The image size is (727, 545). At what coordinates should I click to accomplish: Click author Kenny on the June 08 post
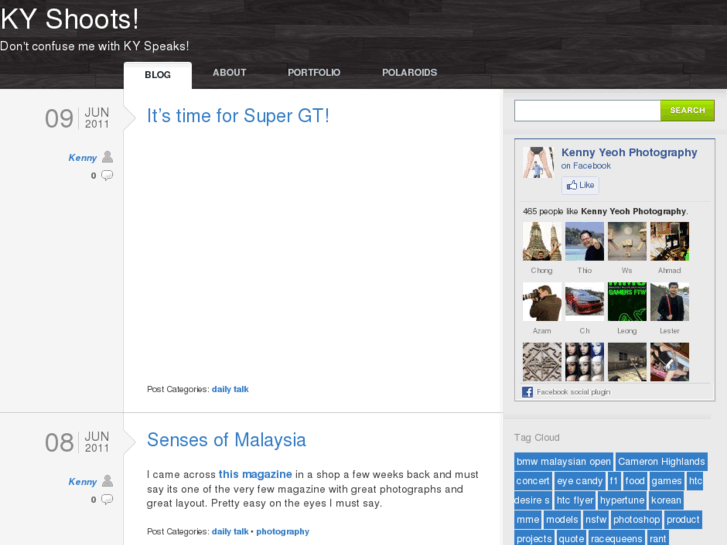[x=83, y=482]
